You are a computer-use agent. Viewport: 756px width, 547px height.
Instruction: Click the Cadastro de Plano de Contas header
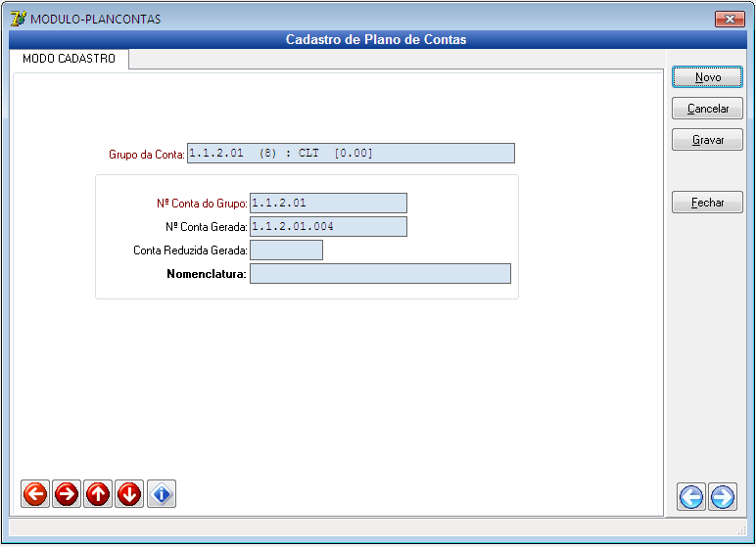(376, 40)
